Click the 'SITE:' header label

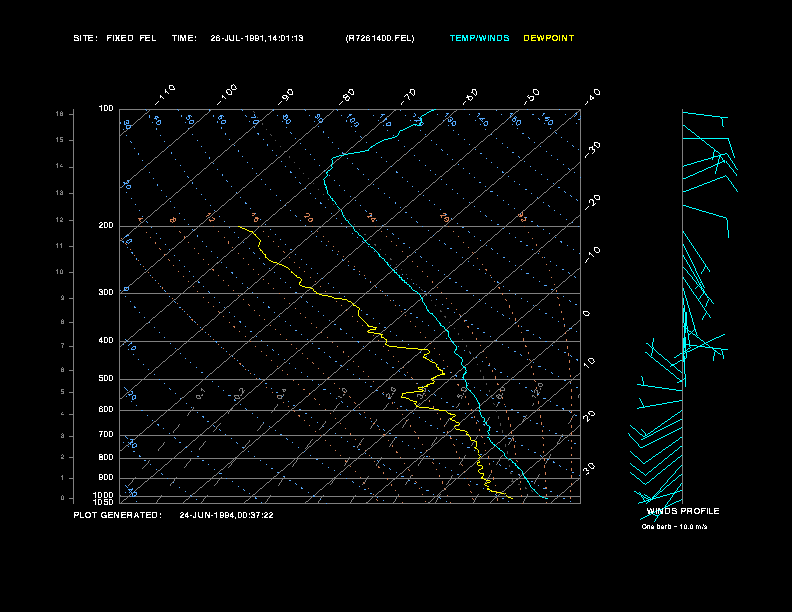pos(85,38)
